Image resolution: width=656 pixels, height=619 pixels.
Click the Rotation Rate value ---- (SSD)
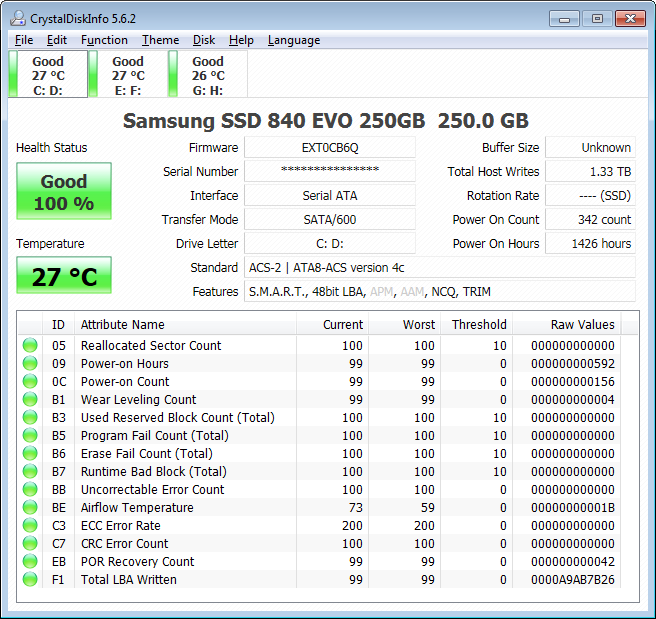(590, 195)
